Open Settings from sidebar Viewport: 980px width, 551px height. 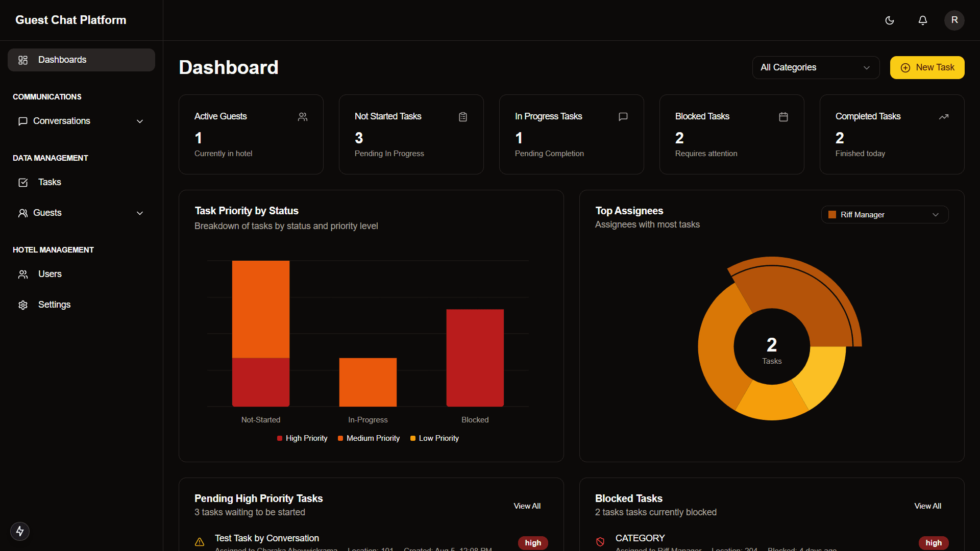pyautogui.click(x=54, y=305)
